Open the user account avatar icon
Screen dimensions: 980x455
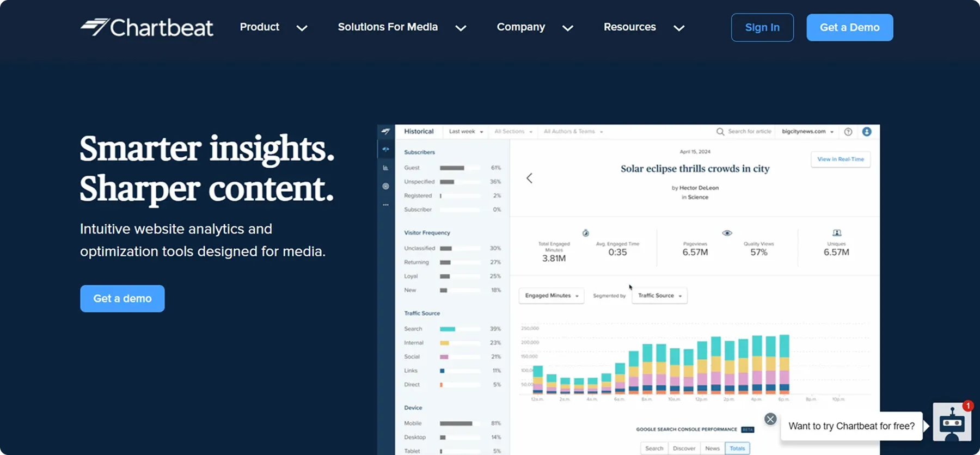point(867,132)
